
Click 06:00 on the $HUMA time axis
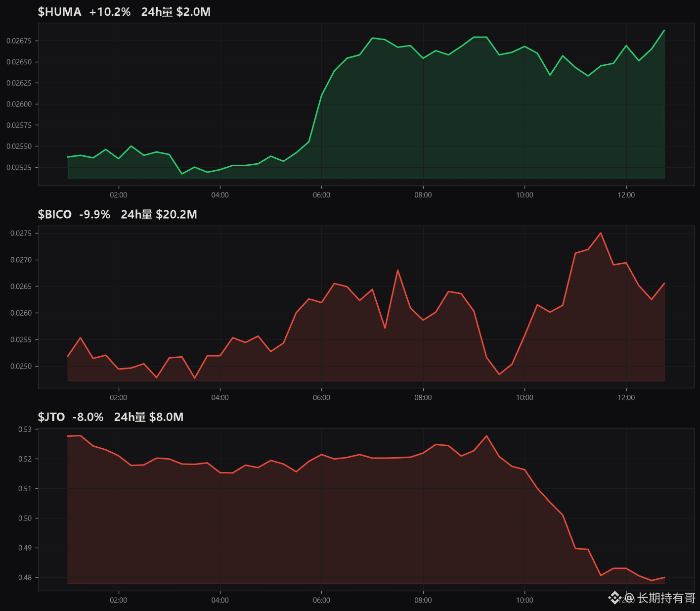pos(322,195)
